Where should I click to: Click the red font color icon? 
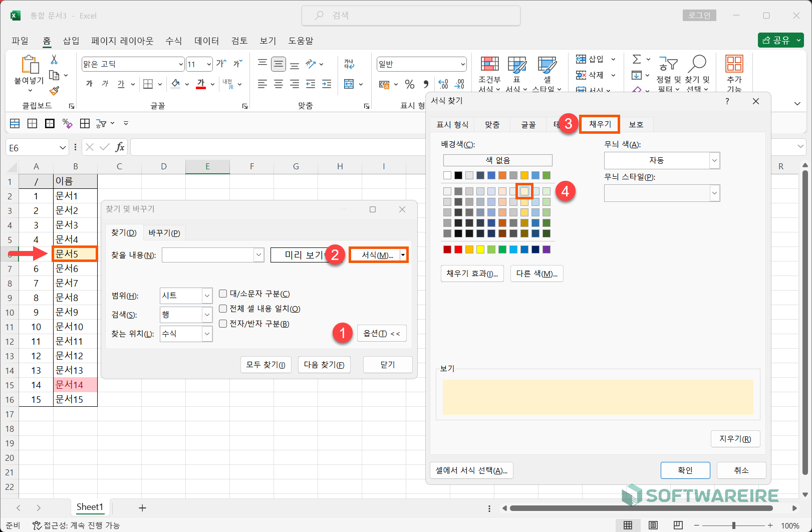click(x=201, y=84)
